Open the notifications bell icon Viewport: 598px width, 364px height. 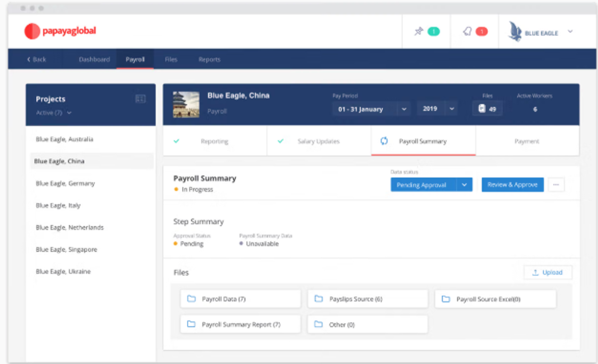coord(467,31)
